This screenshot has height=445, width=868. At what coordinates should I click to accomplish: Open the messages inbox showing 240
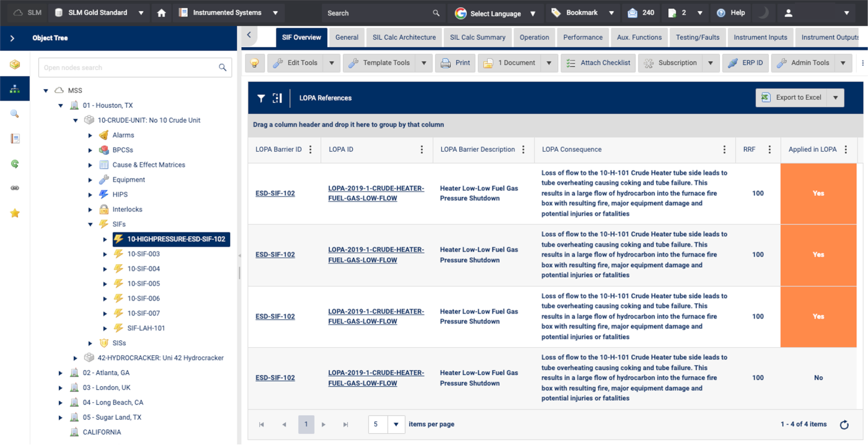641,13
